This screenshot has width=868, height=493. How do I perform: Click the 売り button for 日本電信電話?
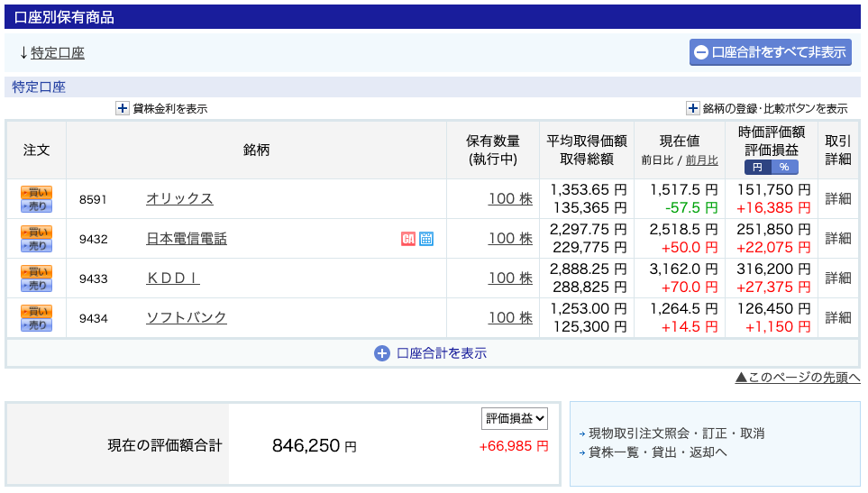(x=37, y=246)
